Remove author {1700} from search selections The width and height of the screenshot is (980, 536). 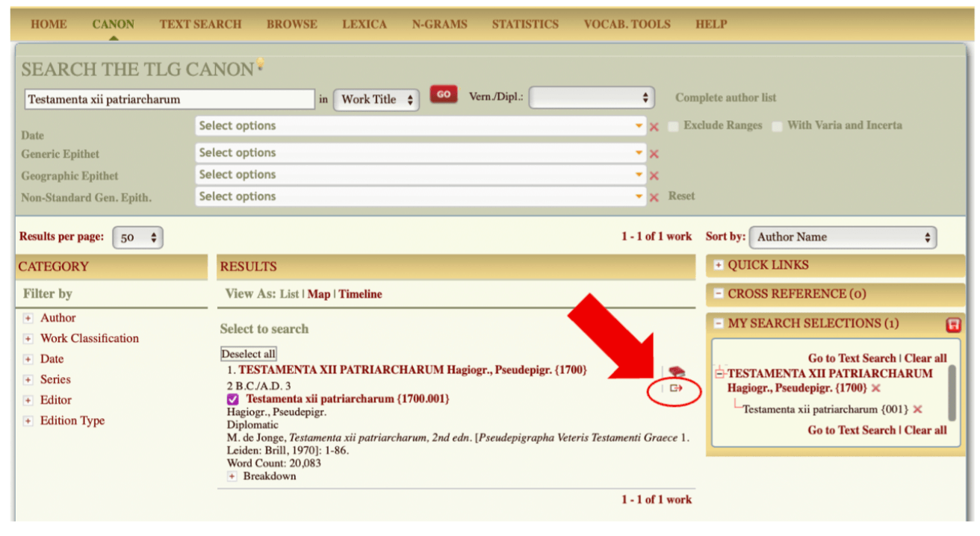pyautogui.click(x=875, y=388)
